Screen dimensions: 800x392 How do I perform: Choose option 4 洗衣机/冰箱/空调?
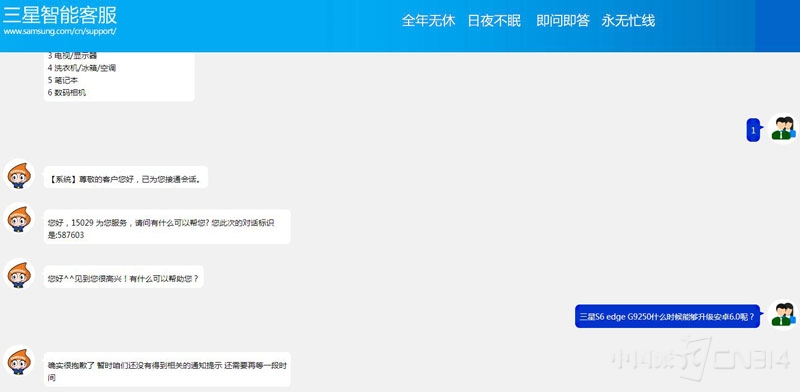point(82,68)
